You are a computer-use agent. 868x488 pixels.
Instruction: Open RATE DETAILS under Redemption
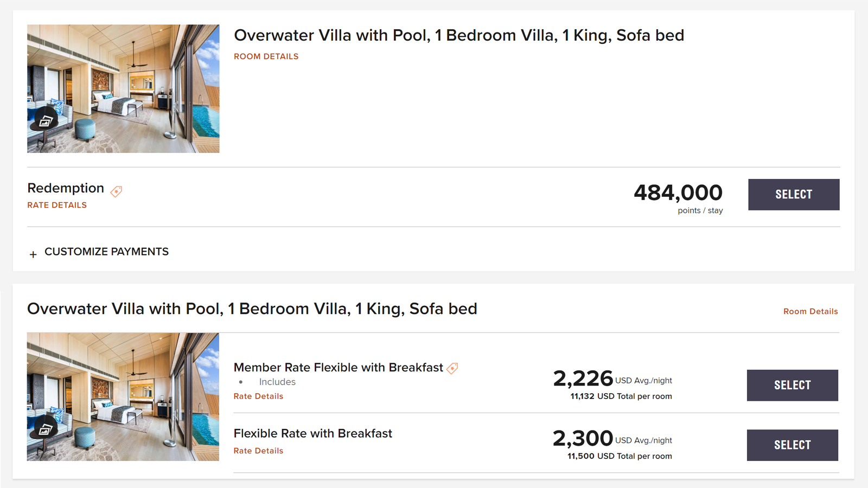click(57, 205)
